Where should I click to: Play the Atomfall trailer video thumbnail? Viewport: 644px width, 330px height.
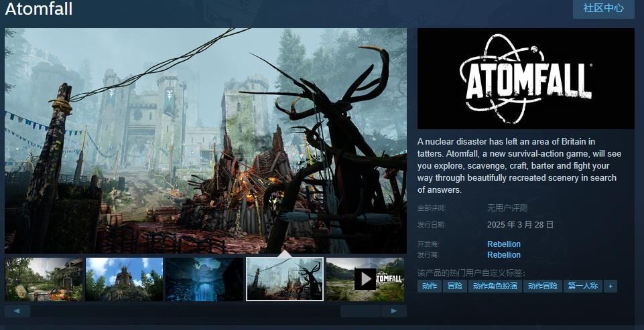pos(365,279)
